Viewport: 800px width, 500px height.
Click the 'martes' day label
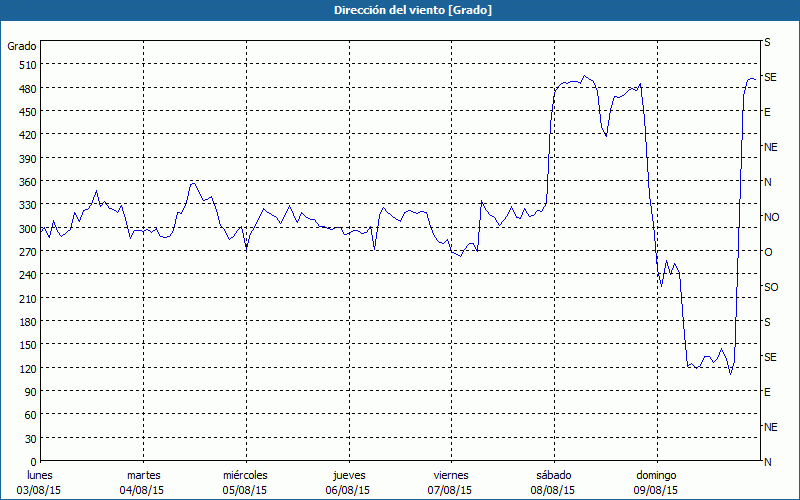pyautogui.click(x=143, y=475)
